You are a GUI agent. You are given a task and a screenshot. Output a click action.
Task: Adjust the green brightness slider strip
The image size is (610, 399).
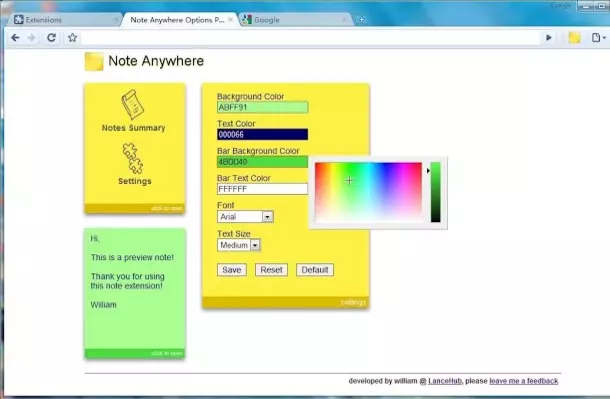(435, 192)
